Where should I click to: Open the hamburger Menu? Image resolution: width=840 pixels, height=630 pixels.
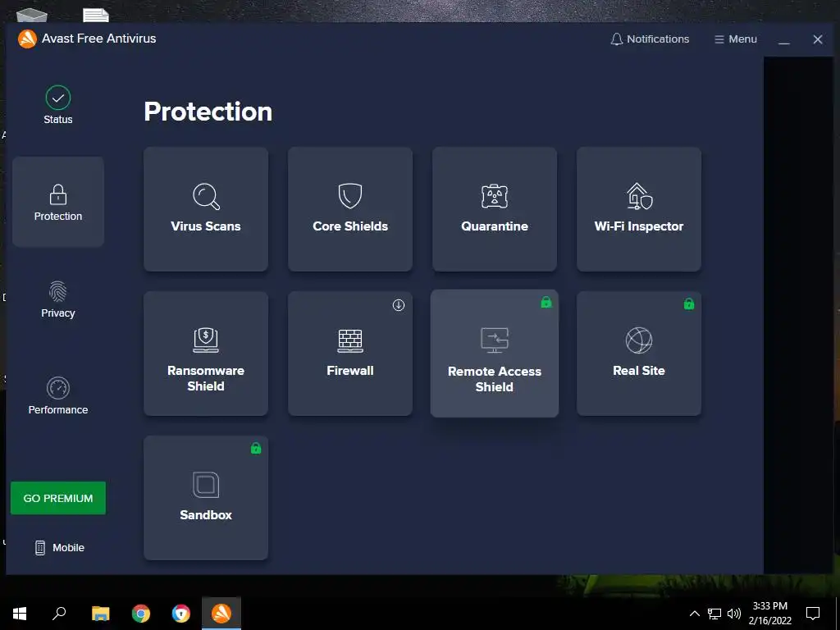point(736,39)
